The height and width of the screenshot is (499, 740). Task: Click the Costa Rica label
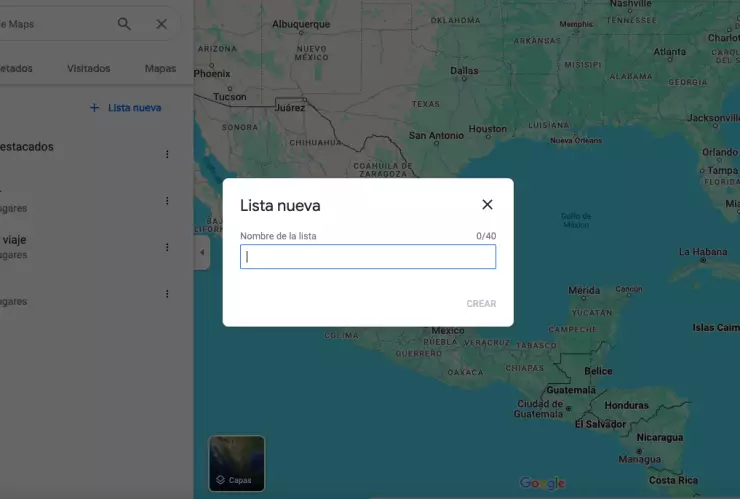pyautogui.click(x=673, y=480)
